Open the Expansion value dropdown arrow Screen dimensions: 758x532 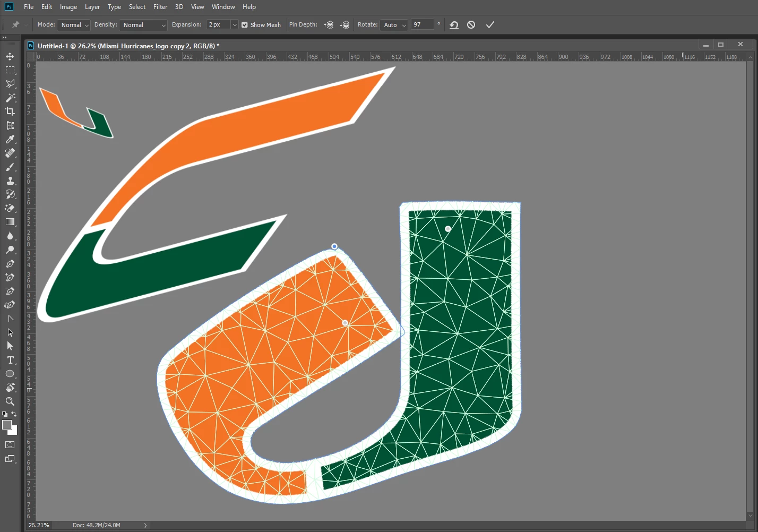(235, 25)
